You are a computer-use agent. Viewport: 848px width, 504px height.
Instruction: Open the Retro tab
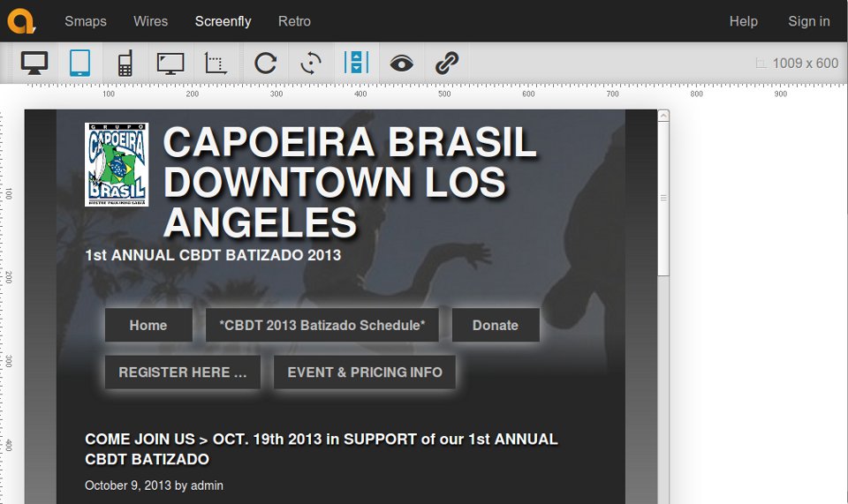(x=294, y=21)
